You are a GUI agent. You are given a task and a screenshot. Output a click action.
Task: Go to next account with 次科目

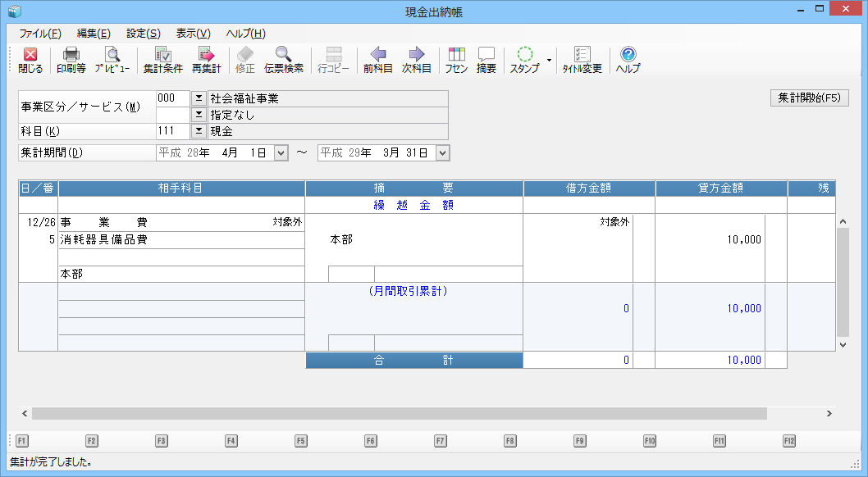(417, 60)
